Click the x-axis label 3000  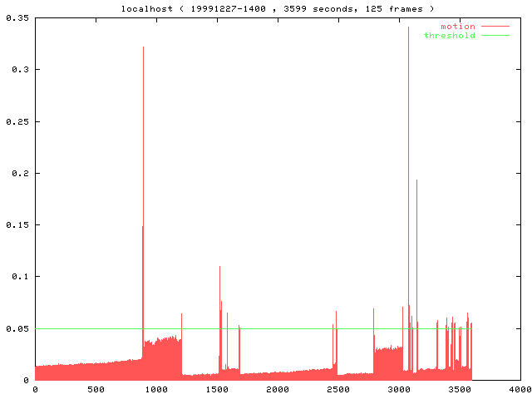coord(399,389)
